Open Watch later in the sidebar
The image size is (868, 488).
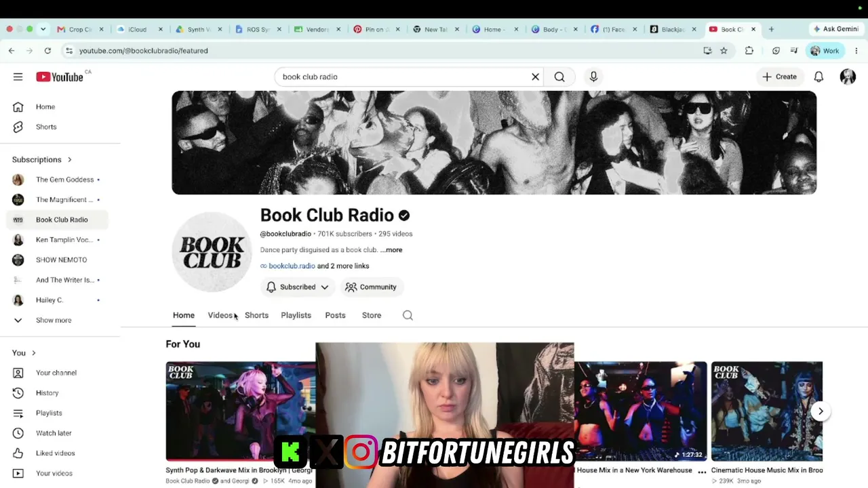pyautogui.click(x=54, y=433)
